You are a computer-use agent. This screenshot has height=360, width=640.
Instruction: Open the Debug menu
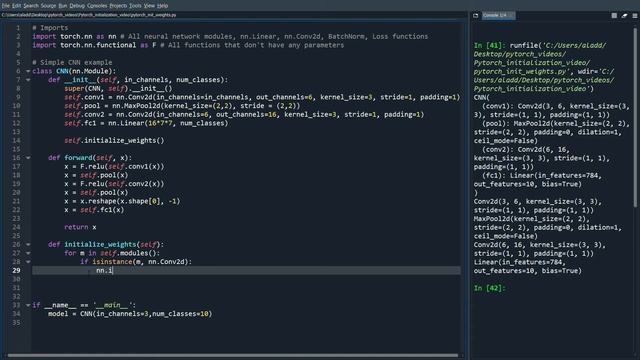(x=77, y=6)
